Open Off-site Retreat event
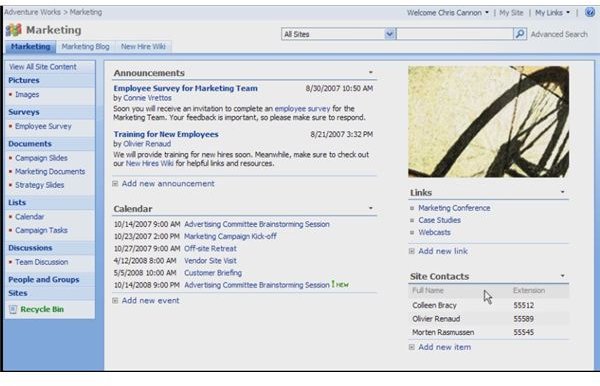Screen dimensions: 600x386 (x=210, y=249)
